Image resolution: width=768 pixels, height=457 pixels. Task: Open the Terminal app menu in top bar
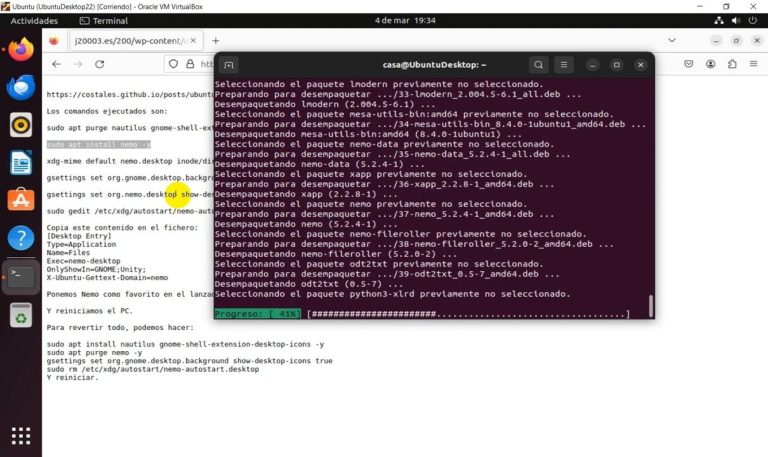104,21
